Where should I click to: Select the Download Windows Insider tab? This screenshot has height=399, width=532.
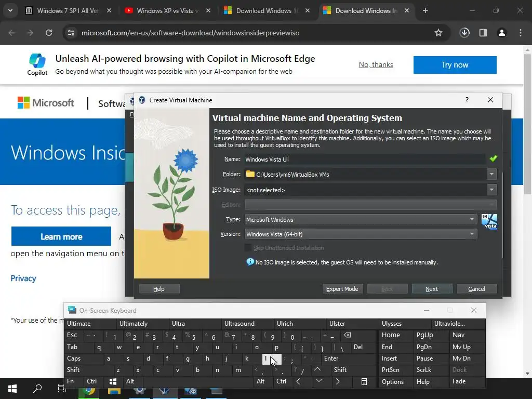(366, 10)
